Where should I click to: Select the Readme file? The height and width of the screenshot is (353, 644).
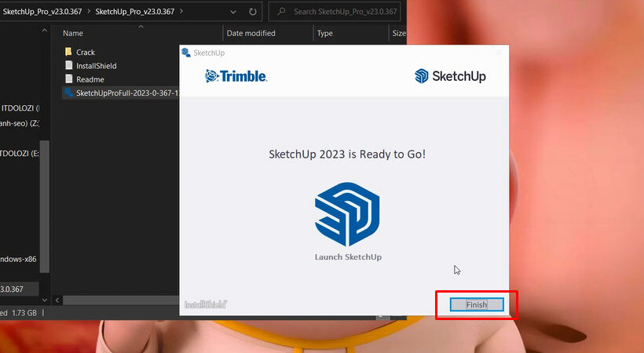tap(90, 79)
